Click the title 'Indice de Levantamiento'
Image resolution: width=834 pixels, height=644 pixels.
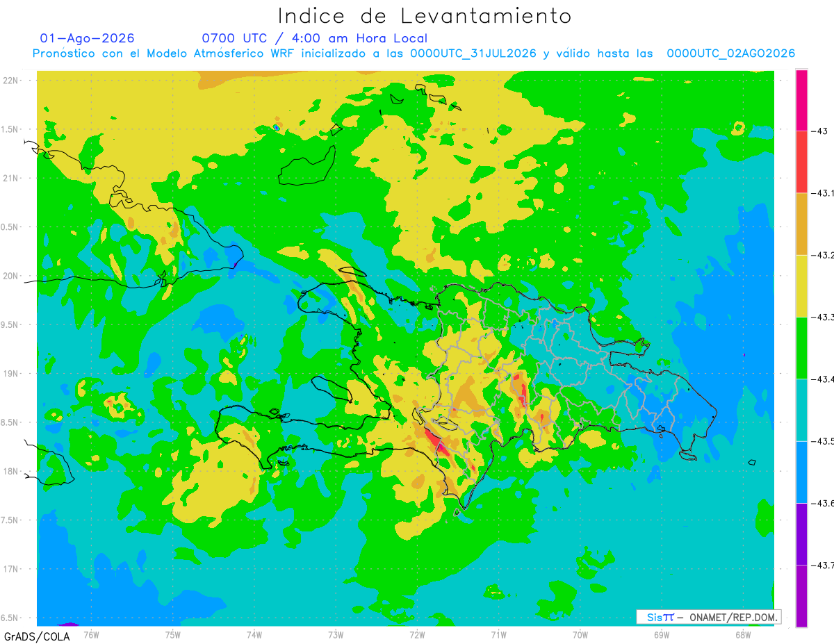(x=425, y=16)
